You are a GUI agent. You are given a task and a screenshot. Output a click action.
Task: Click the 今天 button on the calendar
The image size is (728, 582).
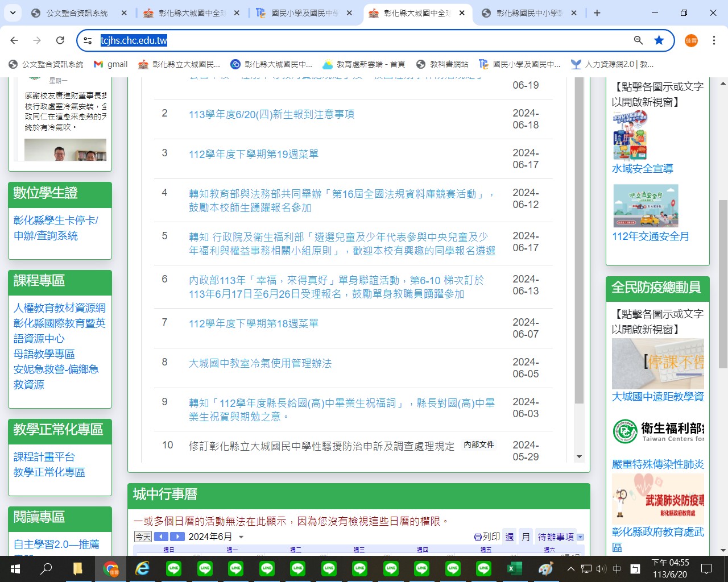click(x=143, y=536)
